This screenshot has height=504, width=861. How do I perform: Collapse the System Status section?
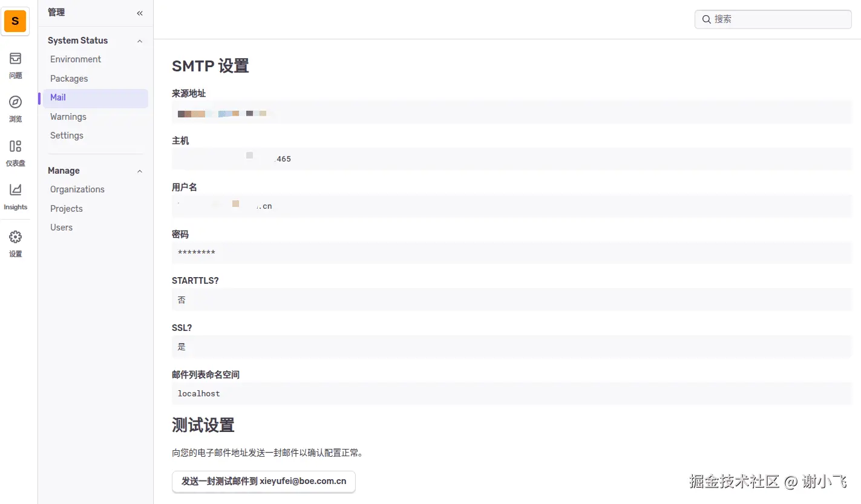coord(139,40)
